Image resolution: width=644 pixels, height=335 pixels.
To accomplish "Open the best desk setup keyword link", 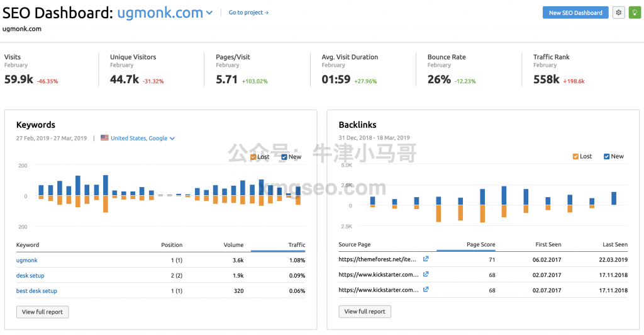I will pyautogui.click(x=36, y=291).
